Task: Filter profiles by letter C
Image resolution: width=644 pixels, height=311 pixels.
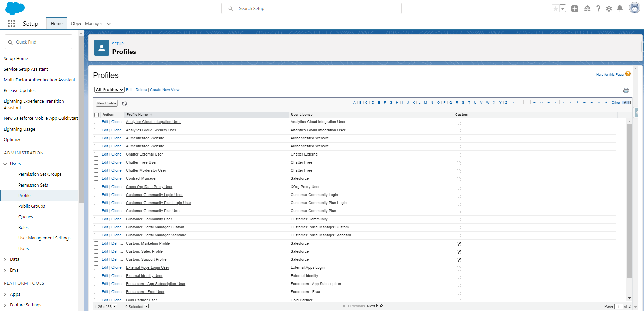Action: (x=366, y=103)
